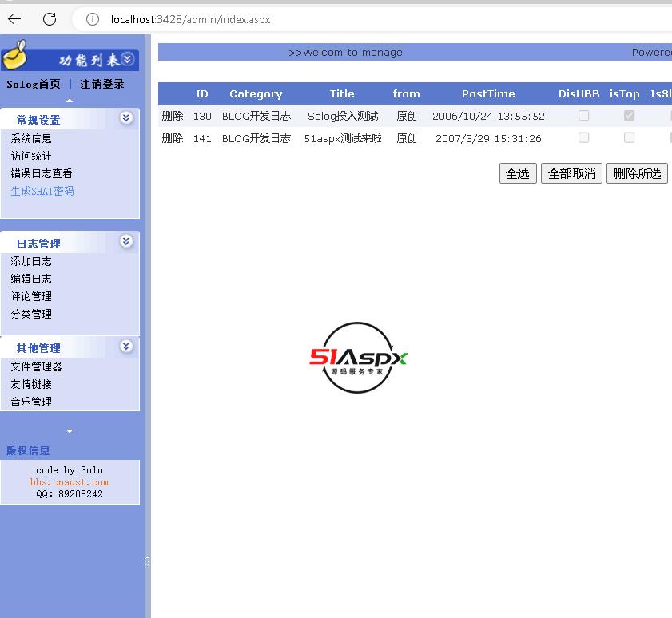Collapse the 常规设置 section
The height and width of the screenshot is (618, 672).
pyautogui.click(x=126, y=118)
